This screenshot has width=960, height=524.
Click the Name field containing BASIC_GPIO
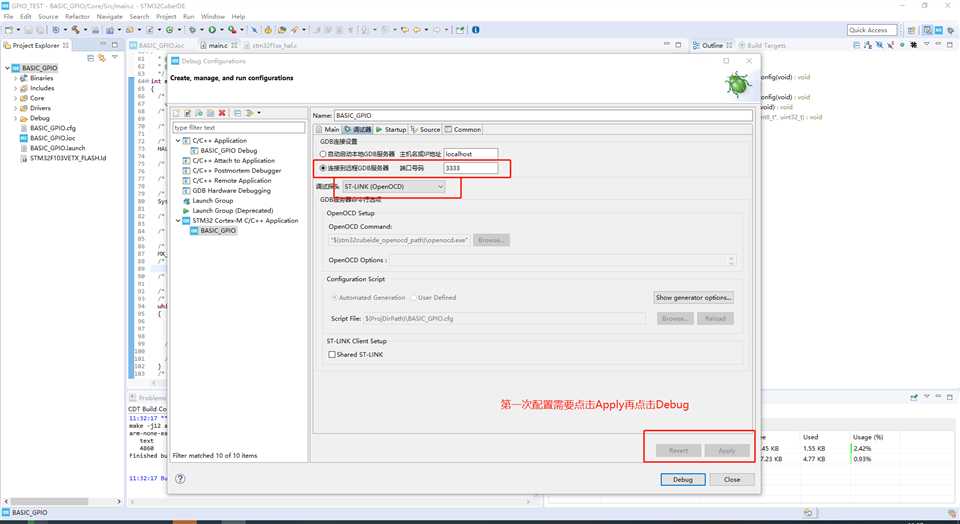click(x=543, y=115)
